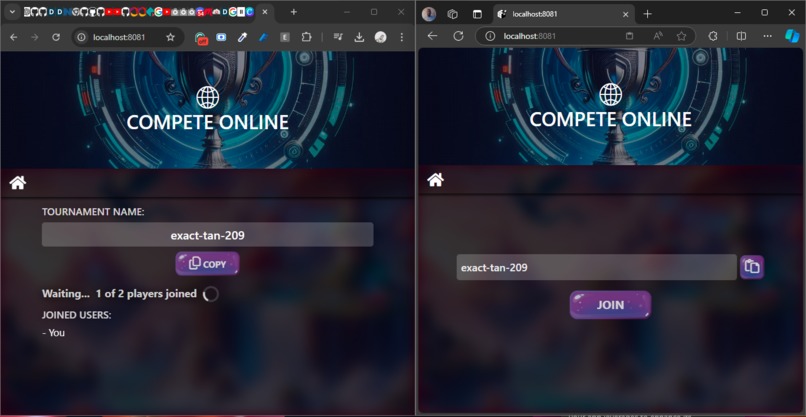Click the paste clipboard icon beside the join field
The height and width of the screenshot is (417, 806).
point(752,267)
